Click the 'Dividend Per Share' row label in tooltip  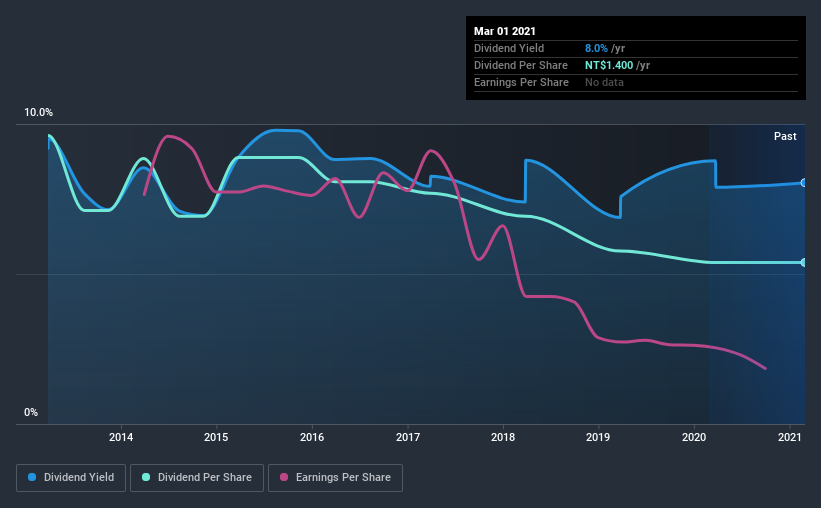click(x=520, y=65)
